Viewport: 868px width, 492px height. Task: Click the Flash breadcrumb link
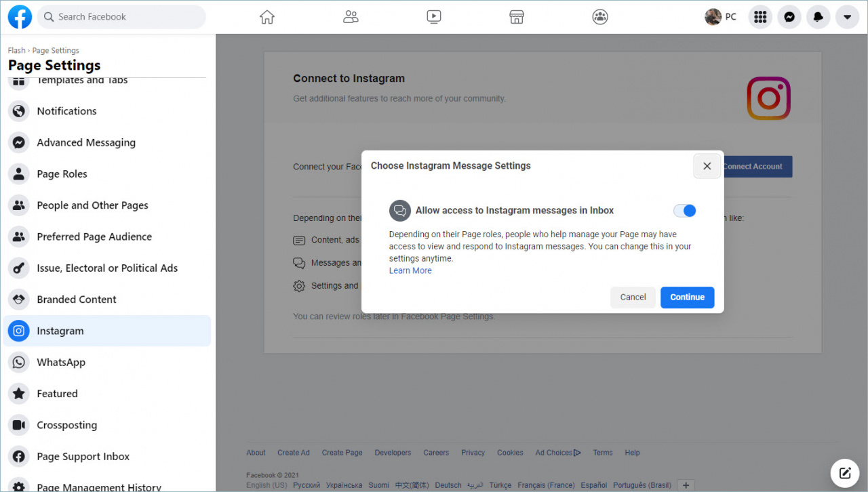click(x=16, y=50)
